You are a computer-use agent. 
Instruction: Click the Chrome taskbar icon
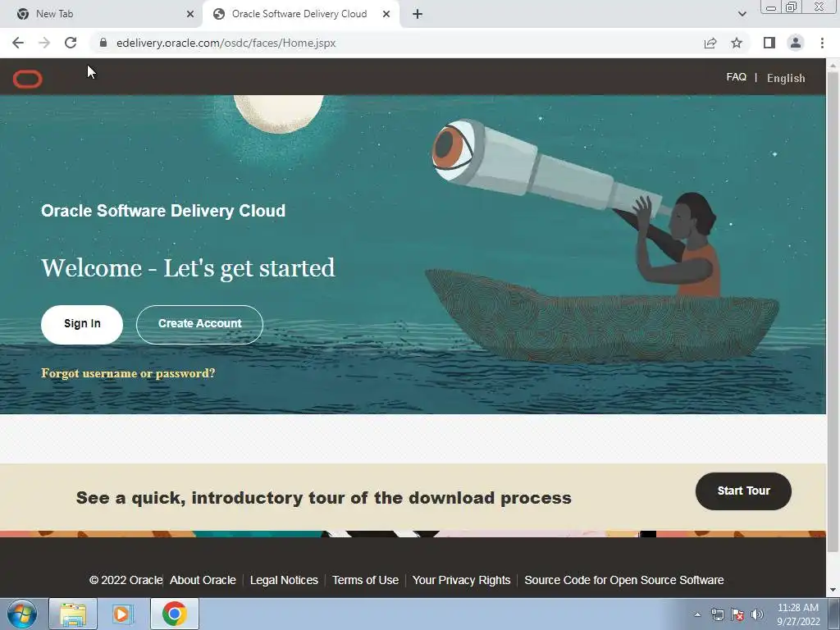pyautogui.click(x=174, y=614)
